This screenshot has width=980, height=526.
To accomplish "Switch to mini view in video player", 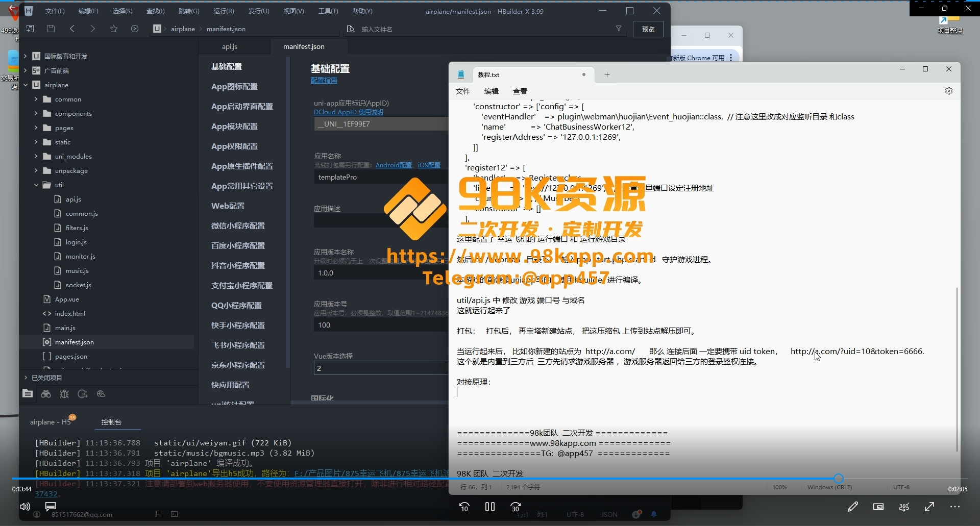I will click(878, 507).
